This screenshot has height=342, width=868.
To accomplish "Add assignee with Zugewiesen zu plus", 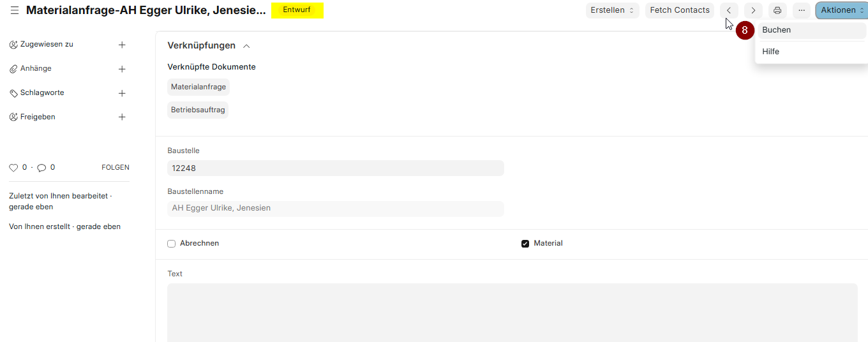I will (x=122, y=45).
